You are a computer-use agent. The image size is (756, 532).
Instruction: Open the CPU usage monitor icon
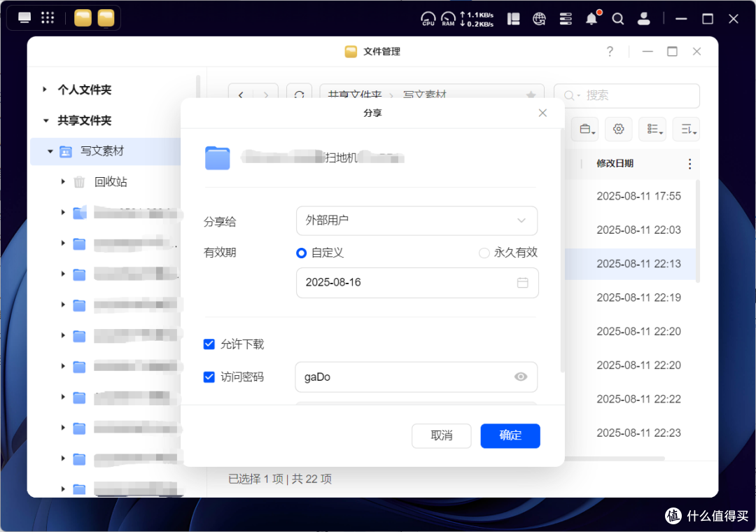coord(428,19)
